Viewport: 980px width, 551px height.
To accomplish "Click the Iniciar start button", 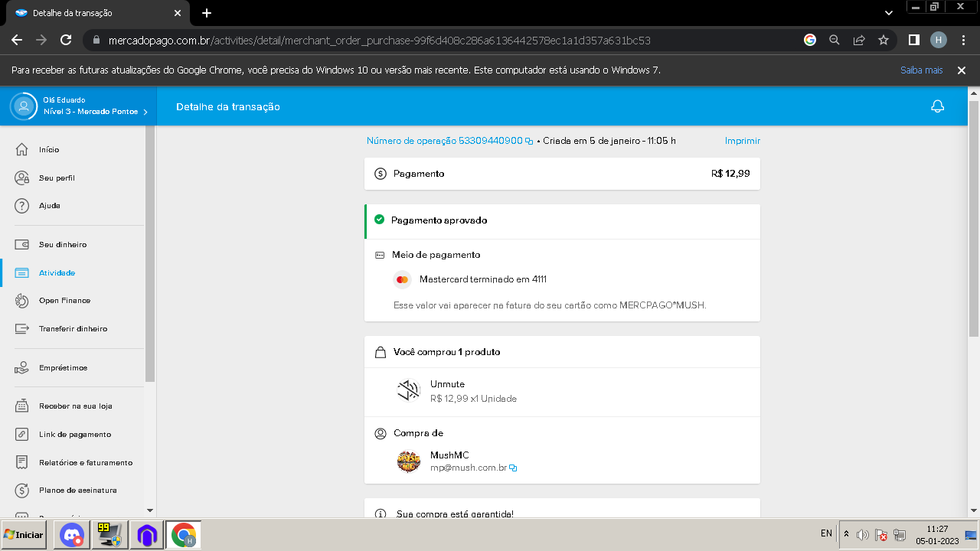I will pos(24,535).
